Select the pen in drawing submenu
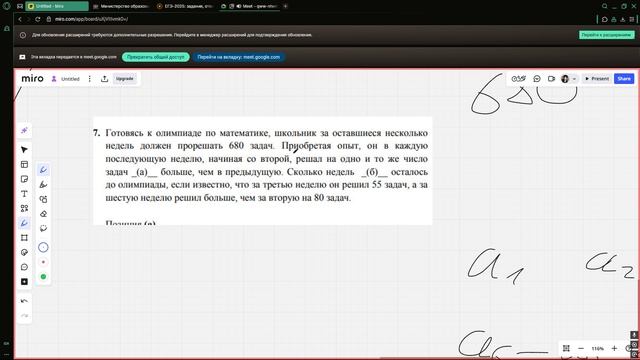 (43, 170)
